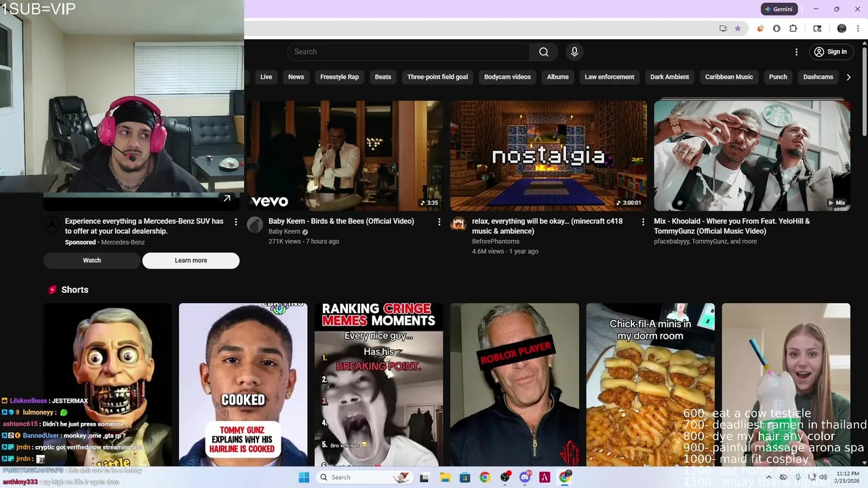Screen dimensions: 868x488
Task: Open the Minecraft nostalgia video thumbnail
Action: coord(548,156)
